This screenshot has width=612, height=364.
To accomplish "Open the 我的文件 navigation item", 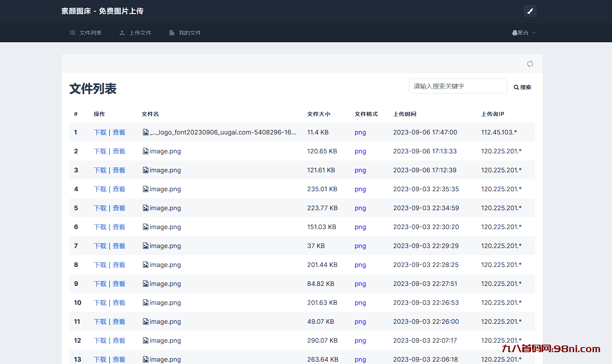I will click(x=185, y=33).
